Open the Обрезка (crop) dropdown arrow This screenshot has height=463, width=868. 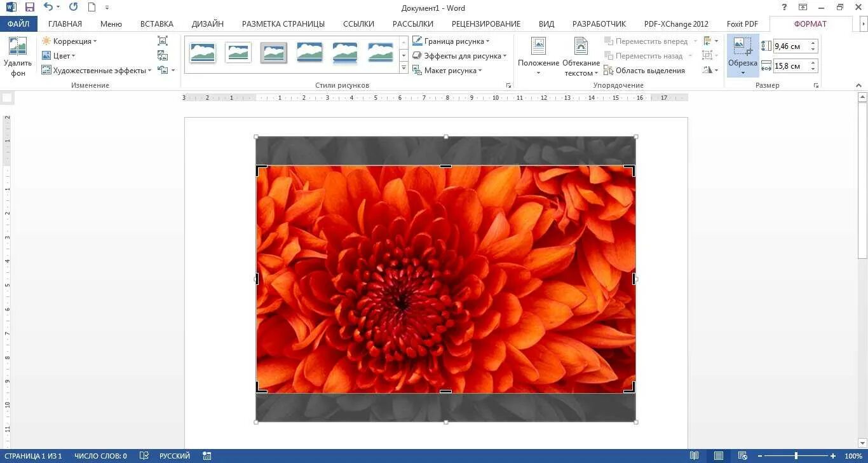point(743,73)
